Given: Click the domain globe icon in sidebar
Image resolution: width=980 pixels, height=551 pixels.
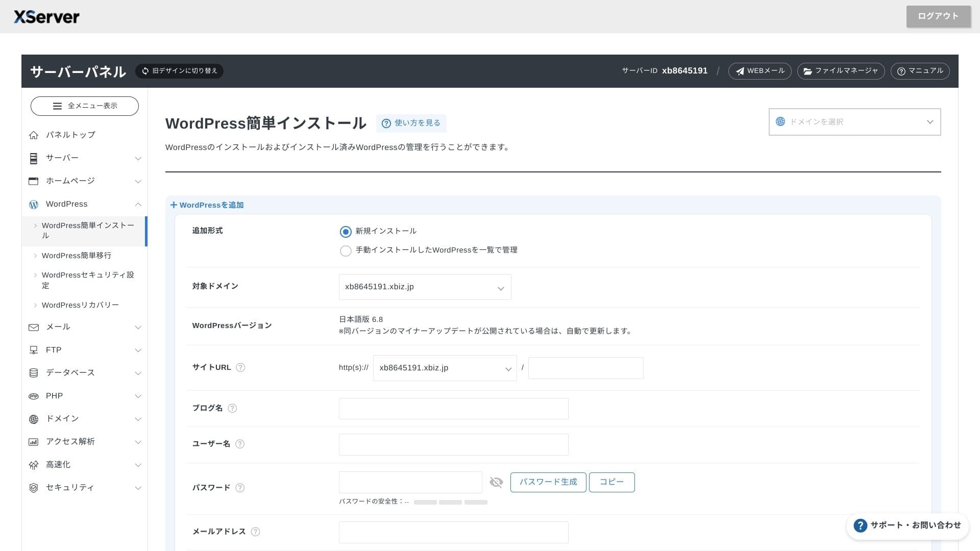Looking at the screenshot, I should (34, 419).
